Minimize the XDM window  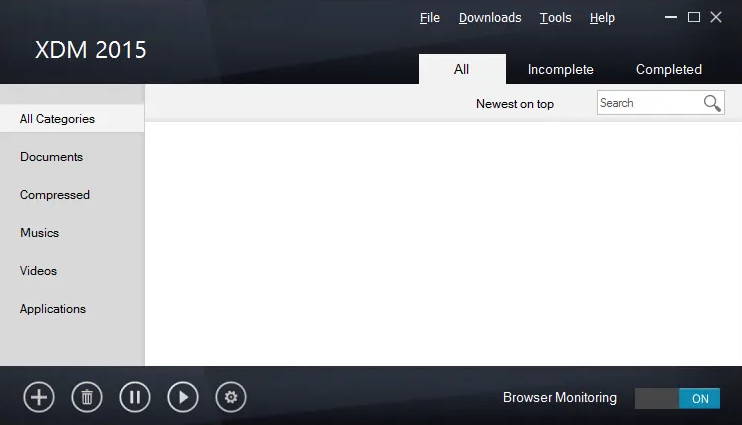point(671,18)
